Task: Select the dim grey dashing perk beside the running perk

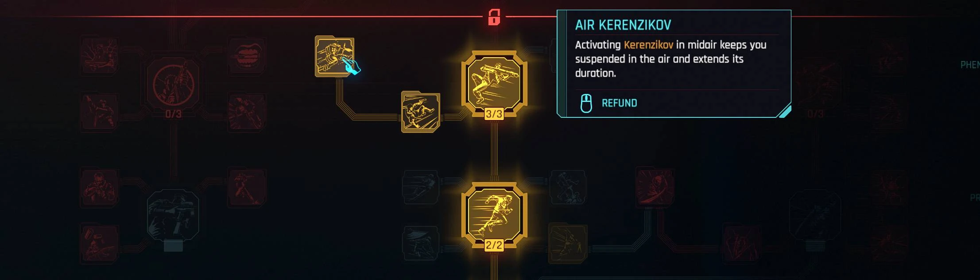Action: pos(421,187)
